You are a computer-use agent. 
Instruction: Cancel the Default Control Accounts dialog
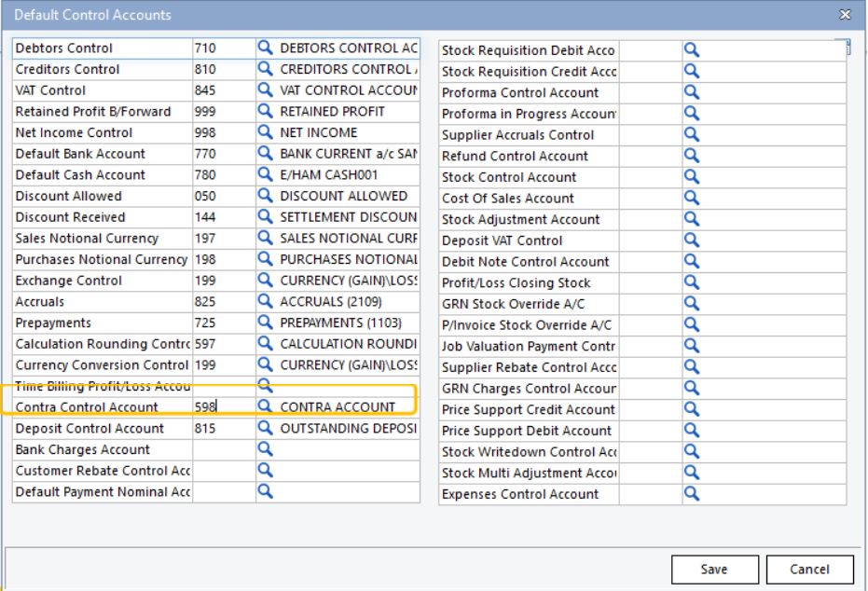[808, 569]
